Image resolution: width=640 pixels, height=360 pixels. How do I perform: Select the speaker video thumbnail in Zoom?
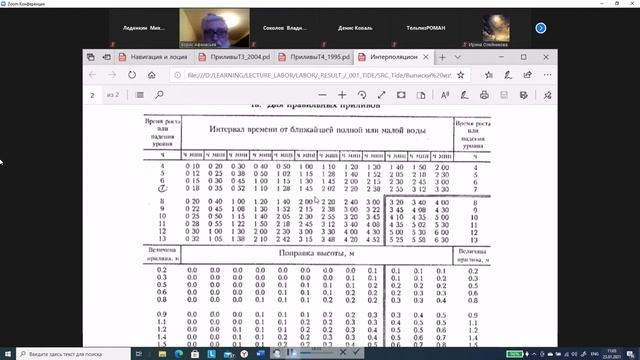click(215, 28)
